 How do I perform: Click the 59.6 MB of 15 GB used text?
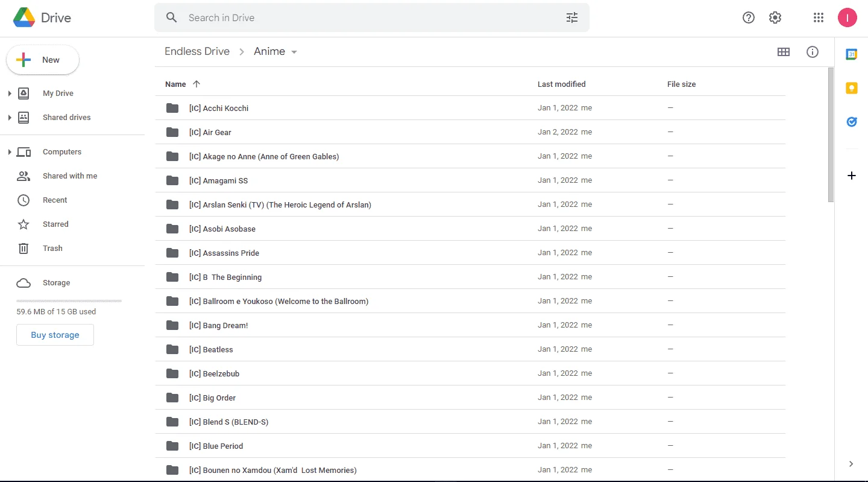[56, 312]
